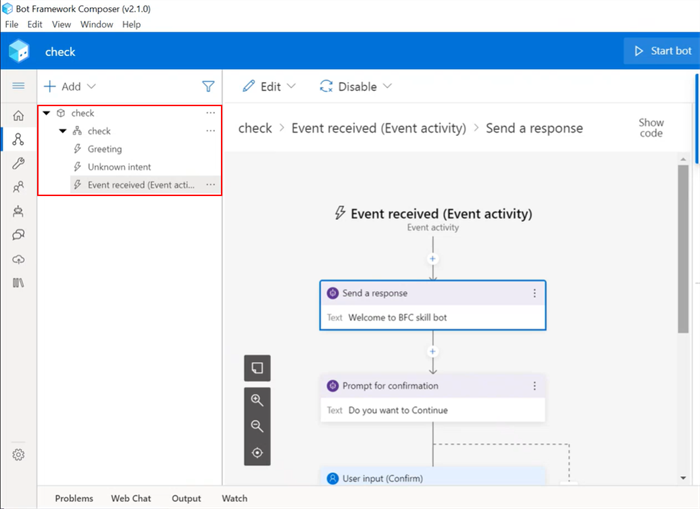Open the Home icon in left sidebar
This screenshot has height=509, width=700.
tap(18, 115)
